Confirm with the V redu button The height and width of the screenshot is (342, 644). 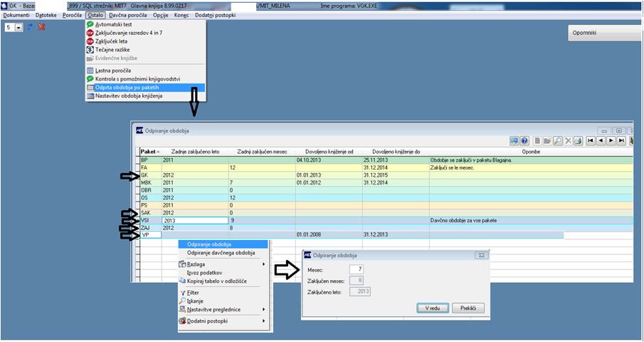[433, 308]
